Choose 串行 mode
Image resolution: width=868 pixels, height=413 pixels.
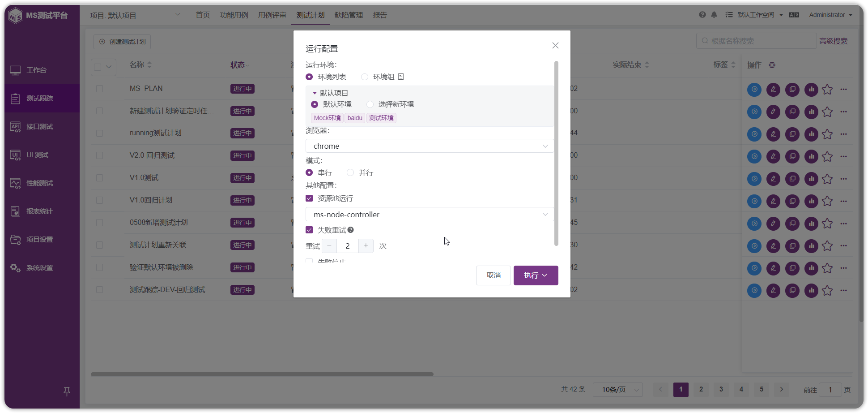319,172
